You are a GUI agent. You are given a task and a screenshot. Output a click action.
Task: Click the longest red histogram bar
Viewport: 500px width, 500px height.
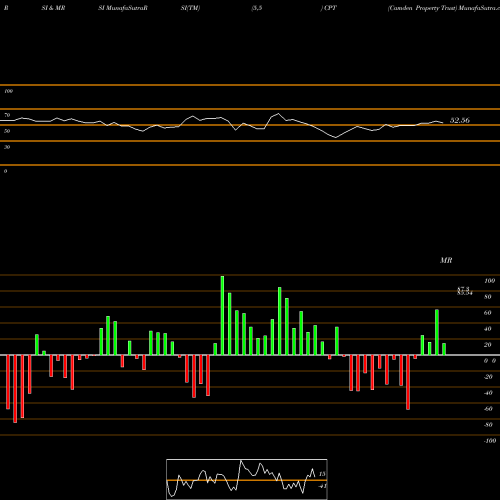coord(15,389)
